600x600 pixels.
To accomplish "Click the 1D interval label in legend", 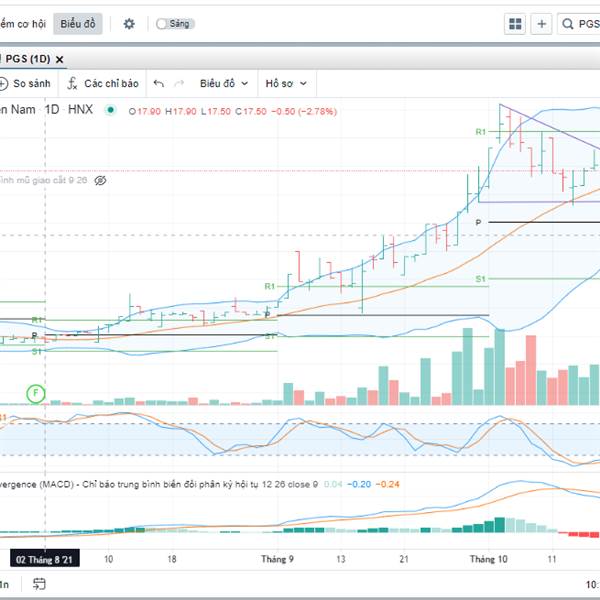I will click(52, 110).
